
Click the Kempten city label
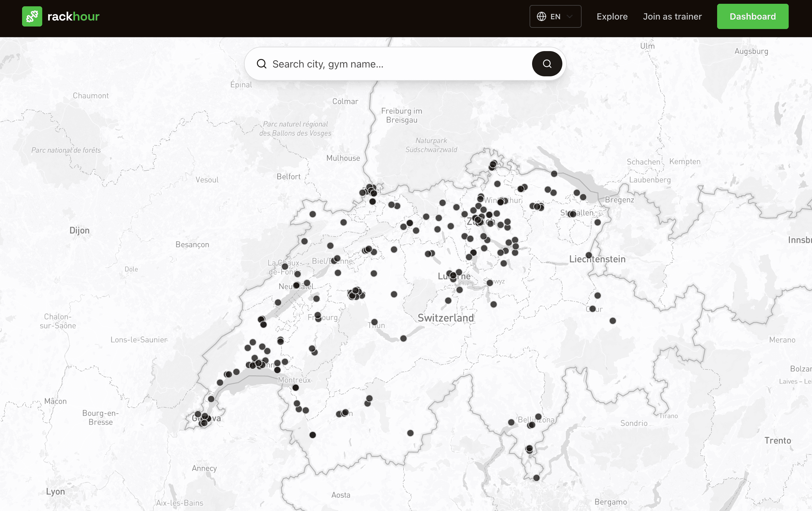tap(685, 162)
